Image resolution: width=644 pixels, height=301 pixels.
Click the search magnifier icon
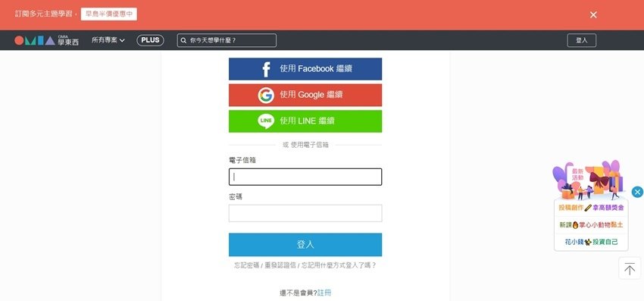183,41
